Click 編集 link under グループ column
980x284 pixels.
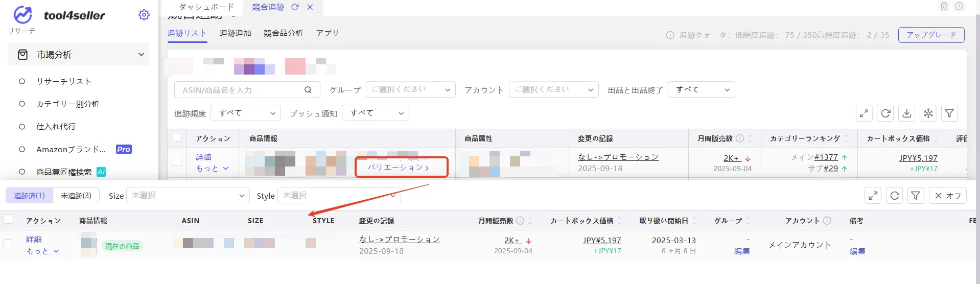tap(742, 251)
